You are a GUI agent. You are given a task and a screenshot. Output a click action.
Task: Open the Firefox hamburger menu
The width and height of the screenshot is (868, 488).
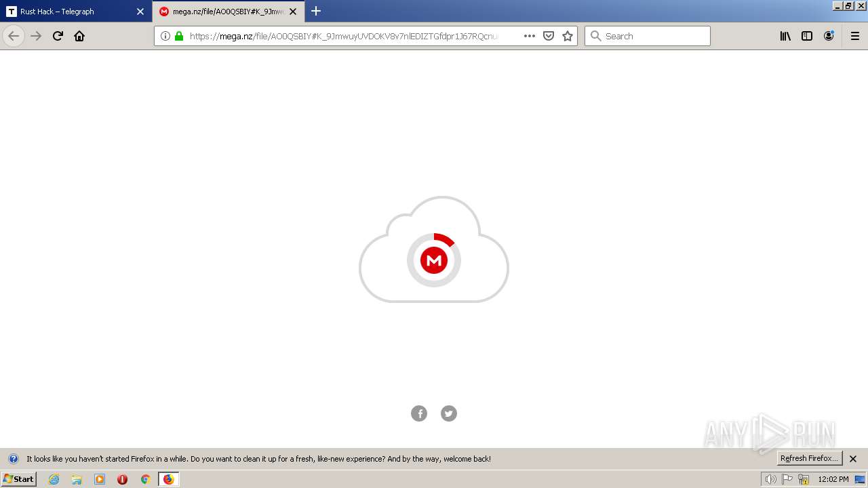(x=855, y=36)
